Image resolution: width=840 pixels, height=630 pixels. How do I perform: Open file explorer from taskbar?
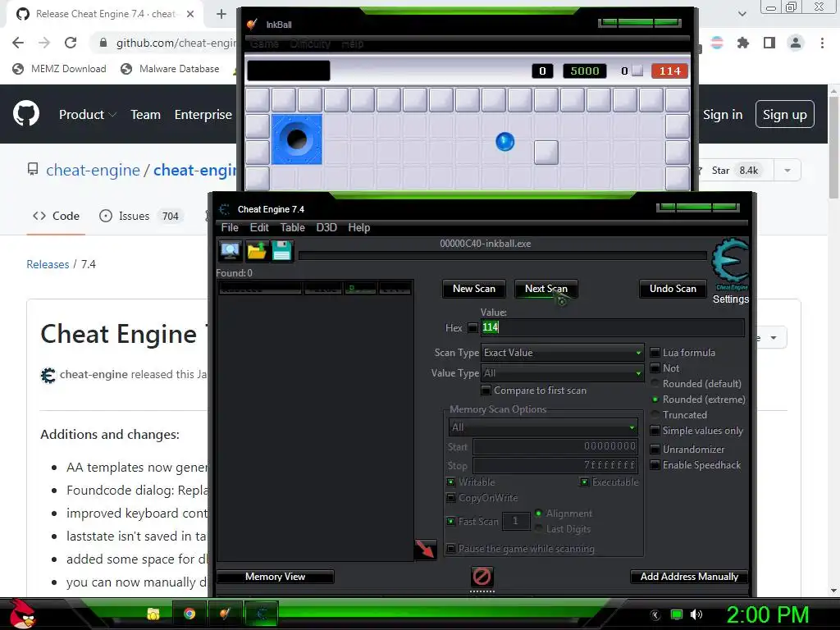click(x=153, y=614)
